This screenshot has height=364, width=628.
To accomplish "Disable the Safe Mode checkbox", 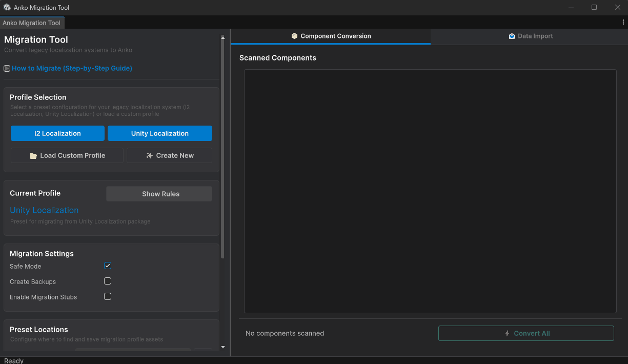I will pyautogui.click(x=108, y=266).
